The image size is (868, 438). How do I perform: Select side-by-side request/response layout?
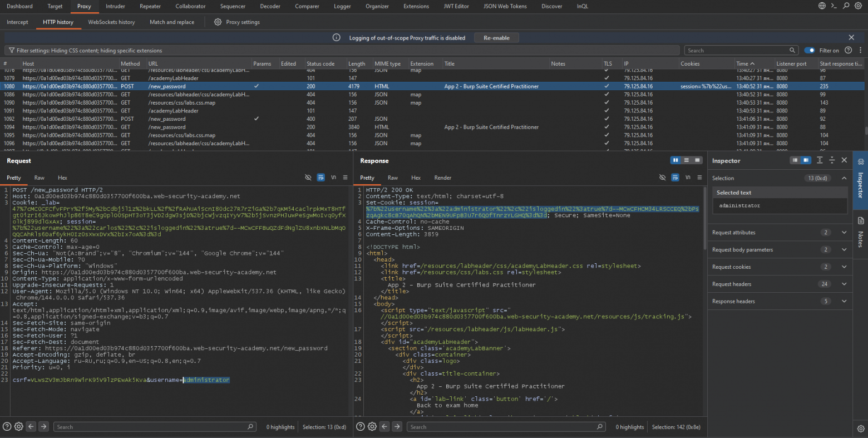pos(675,160)
